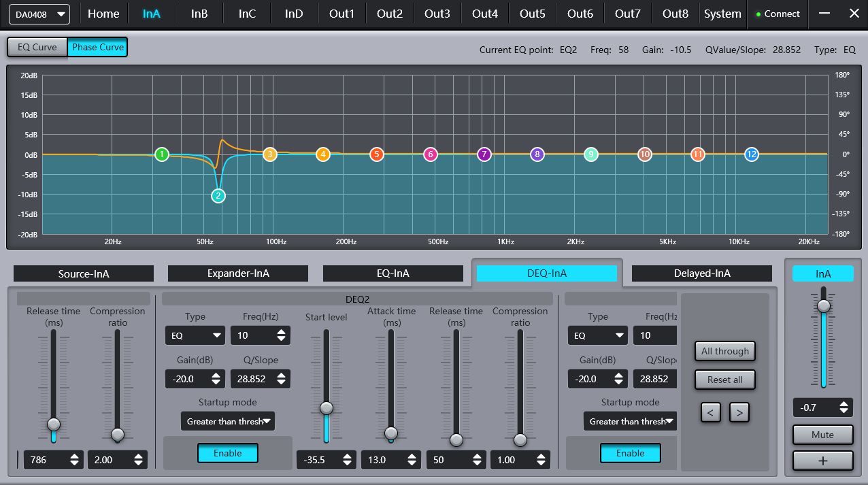Image resolution: width=868 pixels, height=485 pixels.
Task: Select EQ point 6 node on graph
Action: (430, 154)
